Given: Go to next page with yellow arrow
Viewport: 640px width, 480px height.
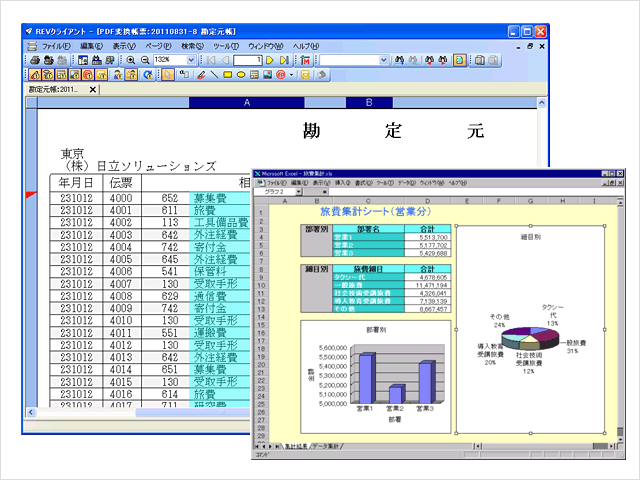Looking at the screenshot, I should pos(270,60).
